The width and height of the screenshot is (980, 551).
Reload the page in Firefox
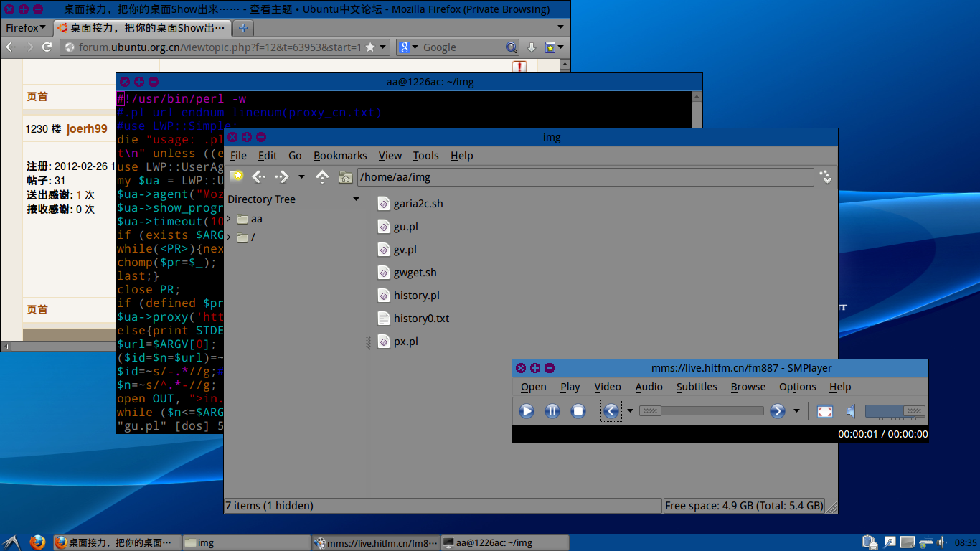pos(47,47)
